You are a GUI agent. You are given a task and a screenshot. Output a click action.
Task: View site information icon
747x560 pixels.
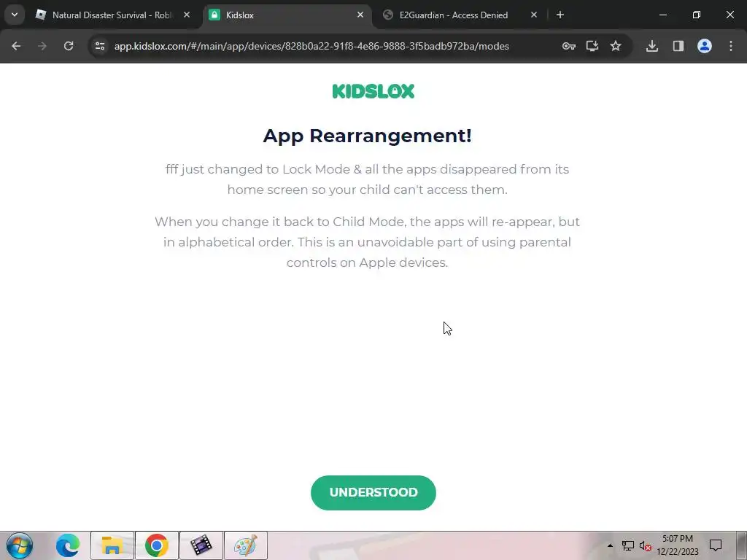[99, 46]
